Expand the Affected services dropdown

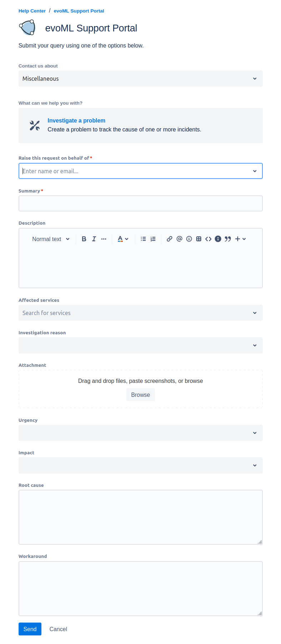[x=141, y=313]
